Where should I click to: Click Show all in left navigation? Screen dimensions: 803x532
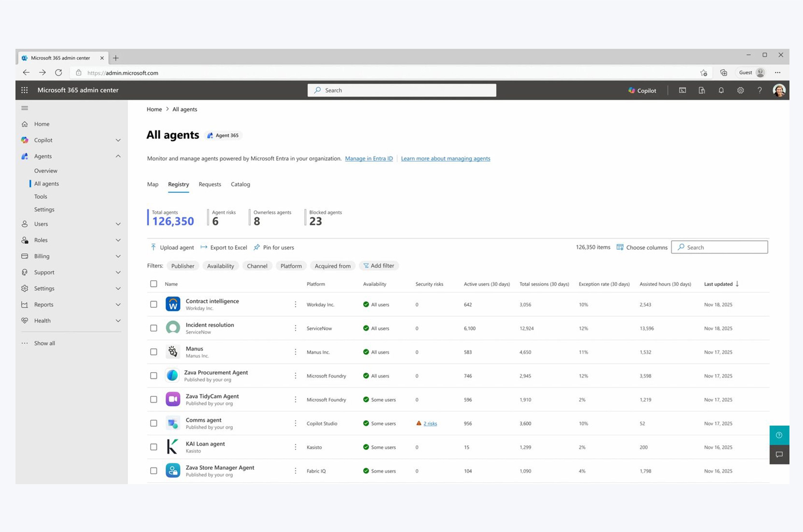point(44,343)
